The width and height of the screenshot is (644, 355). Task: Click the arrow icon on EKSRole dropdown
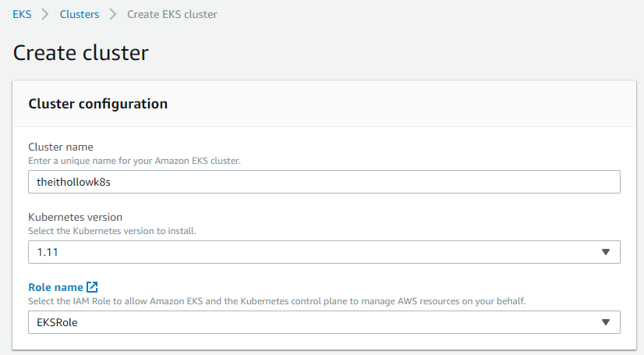click(x=606, y=322)
